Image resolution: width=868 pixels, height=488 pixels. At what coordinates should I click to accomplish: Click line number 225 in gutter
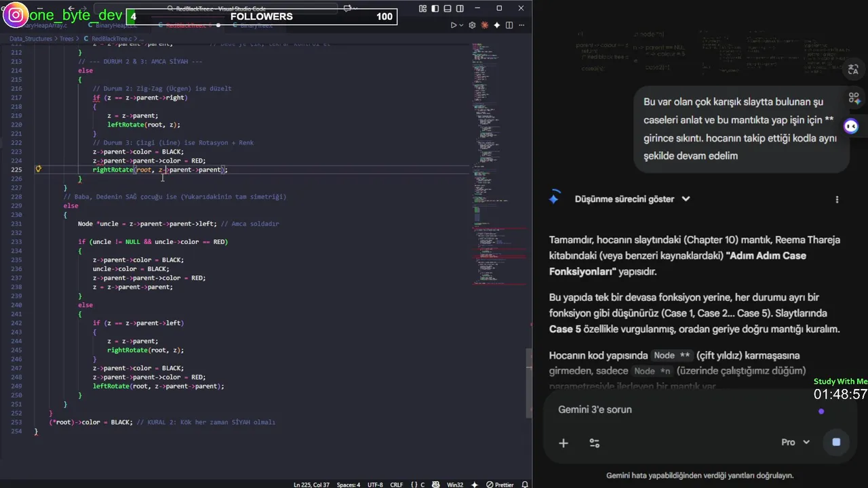tap(16, 169)
